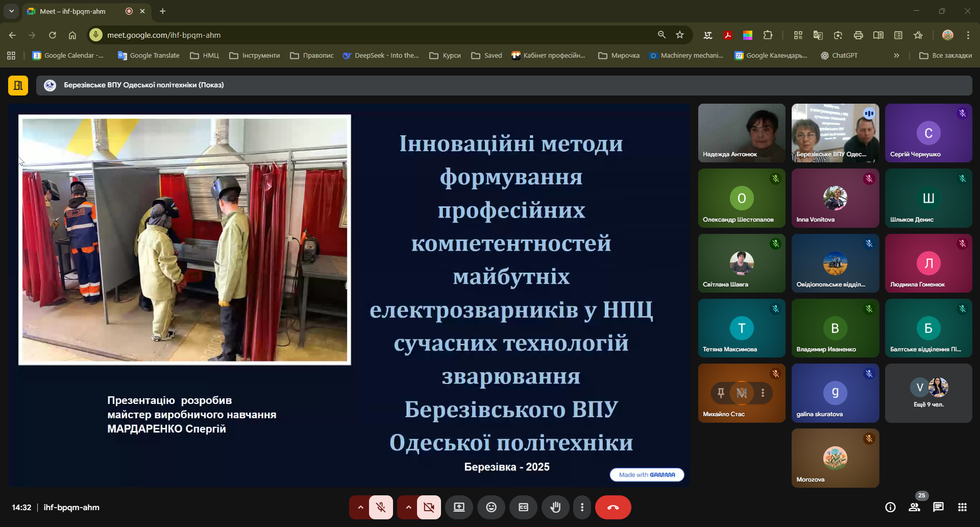Click the raise hand icon

coord(555,507)
